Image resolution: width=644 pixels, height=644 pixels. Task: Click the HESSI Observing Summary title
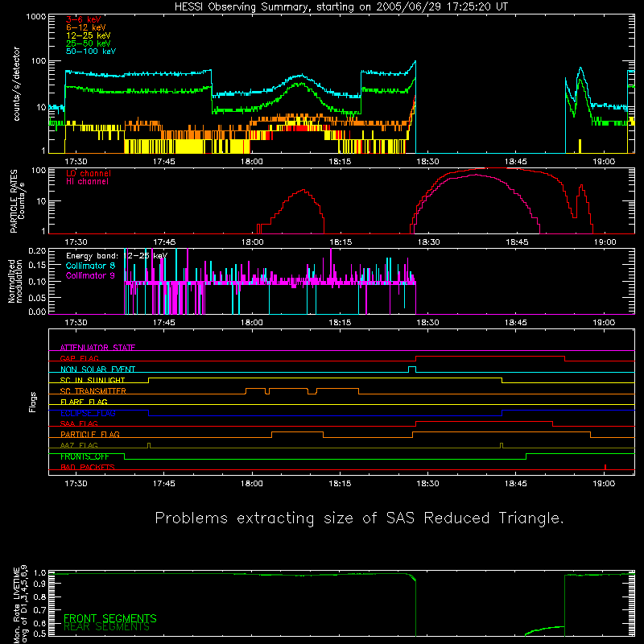pyautogui.click(x=341, y=7)
